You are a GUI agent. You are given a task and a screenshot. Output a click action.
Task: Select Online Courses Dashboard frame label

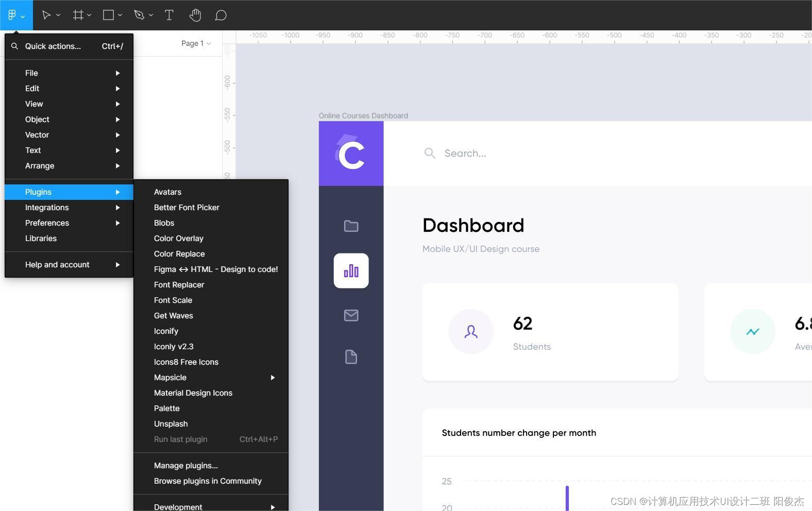pyautogui.click(x=363, y=116)
